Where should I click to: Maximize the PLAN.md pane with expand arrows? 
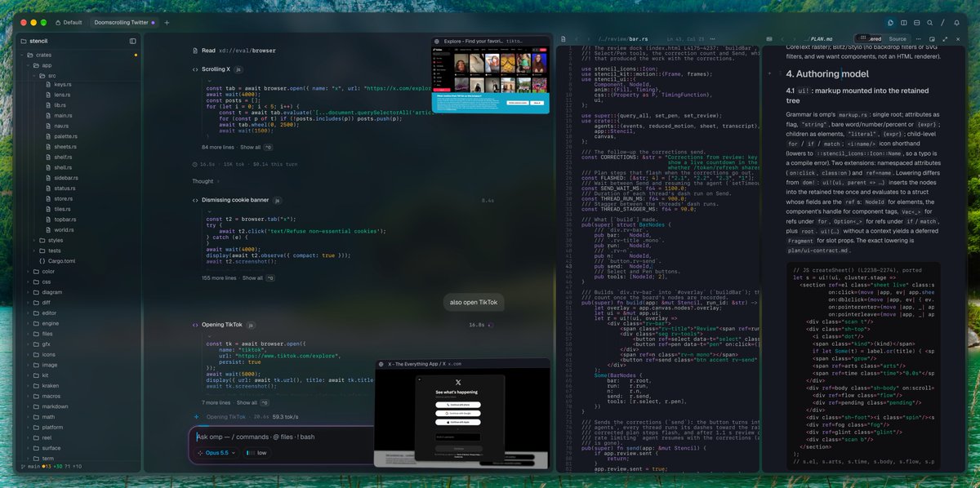coord(944,39)
